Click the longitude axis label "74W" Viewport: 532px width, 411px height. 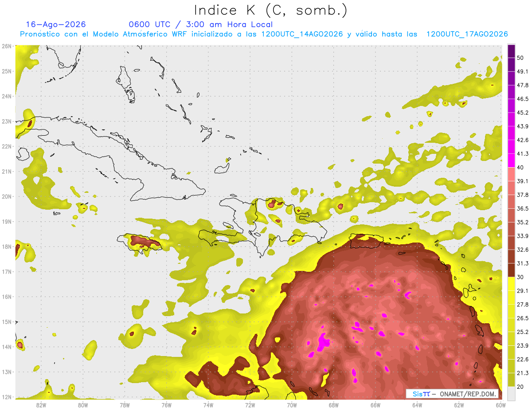208,406
